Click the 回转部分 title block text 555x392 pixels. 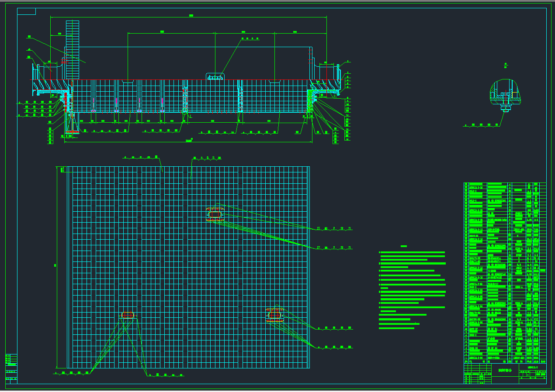tap(506, 370)
